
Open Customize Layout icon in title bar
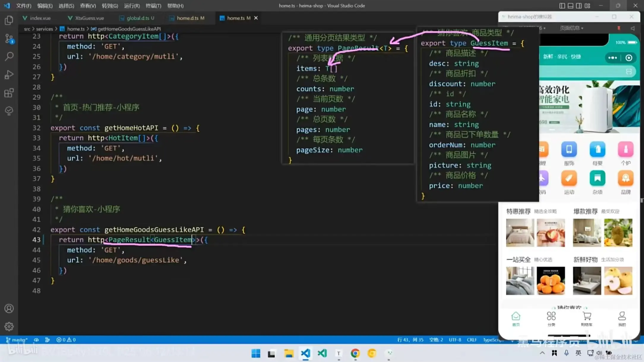[587, 6]
